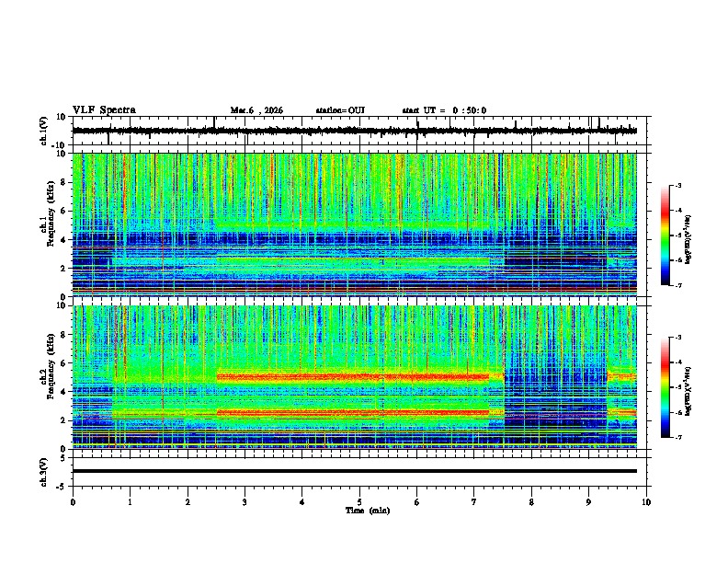Viewport: 728px width, 563px height.
Task: Click the "8" kHz tick on ch.1 frequency axis
Action: click(63, 182)
